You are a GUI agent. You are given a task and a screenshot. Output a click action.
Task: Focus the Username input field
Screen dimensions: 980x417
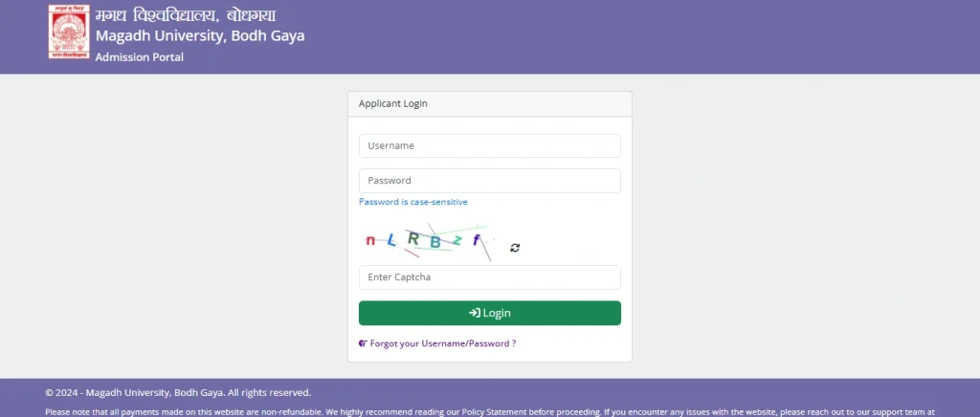point(489,145)
